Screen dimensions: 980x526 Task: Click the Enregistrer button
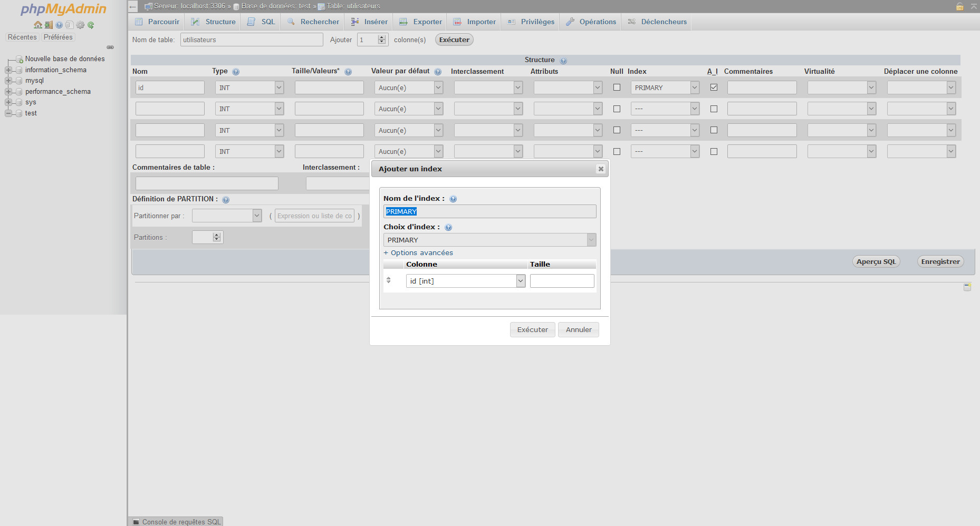click(940, 261)
